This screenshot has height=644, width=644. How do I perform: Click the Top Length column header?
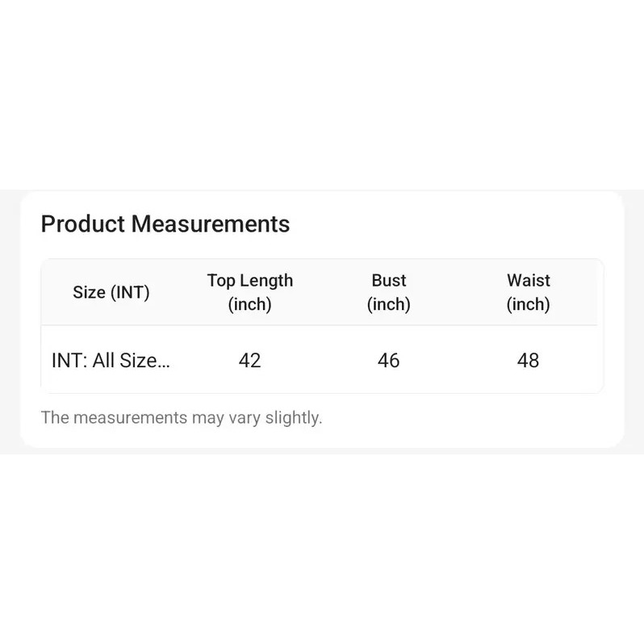(249, 292)
